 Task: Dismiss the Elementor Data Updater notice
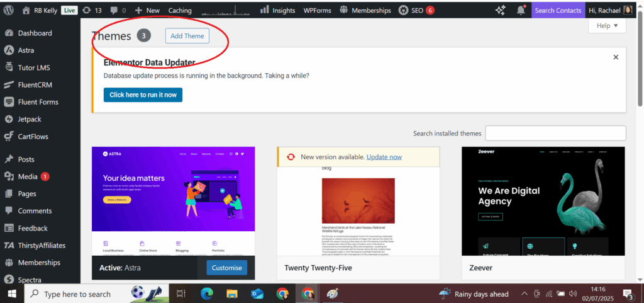coord(616,57)
